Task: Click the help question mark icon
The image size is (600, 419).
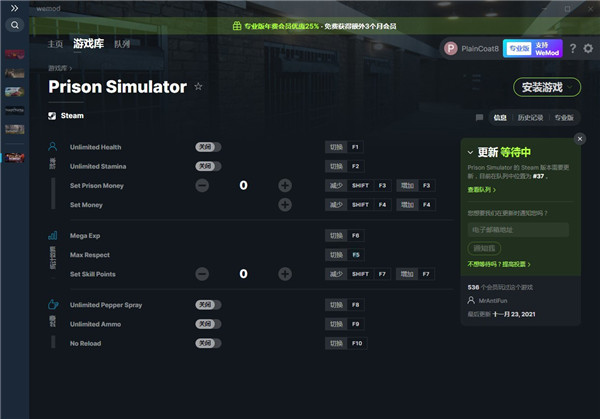Action: 572,48
